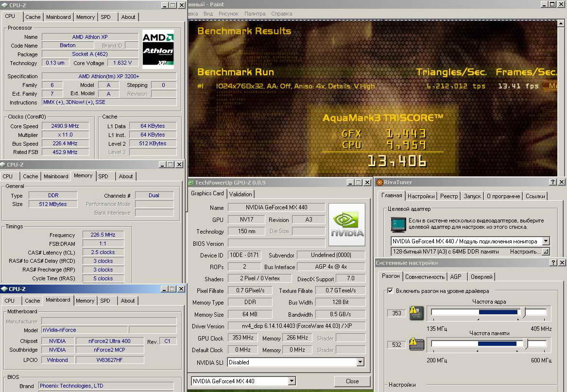
Task: Adjust the core clock Частота ядра slider handle
Action: pos(523,312)
